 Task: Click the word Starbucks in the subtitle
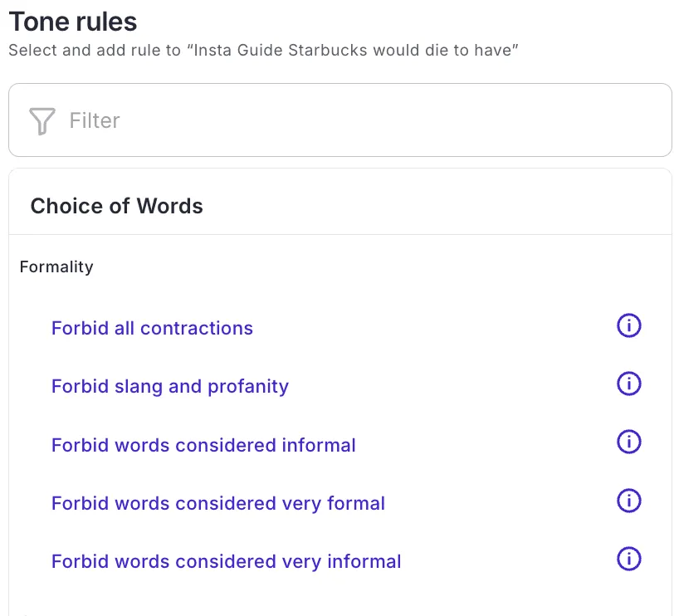click(328, 51)
